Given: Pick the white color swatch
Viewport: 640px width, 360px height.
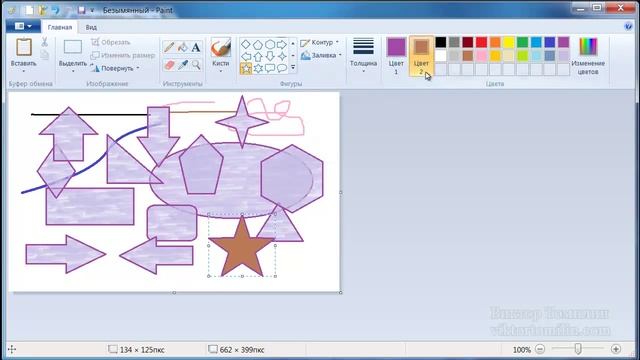Looking at the screenshot, I should click(440, 56).
